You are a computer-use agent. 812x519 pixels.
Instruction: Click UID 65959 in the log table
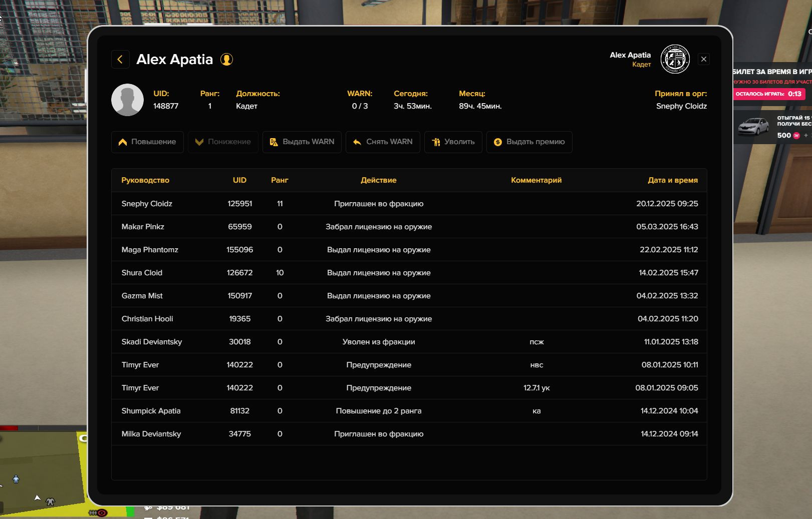(x=240, y=227)
